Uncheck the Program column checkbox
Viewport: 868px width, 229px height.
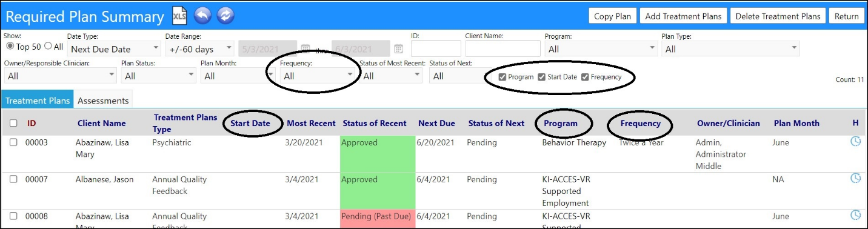502,77
